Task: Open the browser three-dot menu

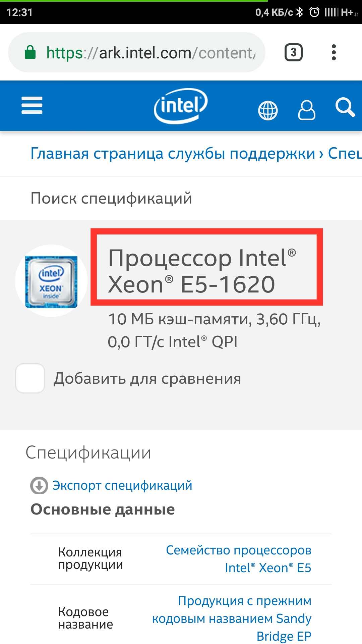Action: [334, 53]
